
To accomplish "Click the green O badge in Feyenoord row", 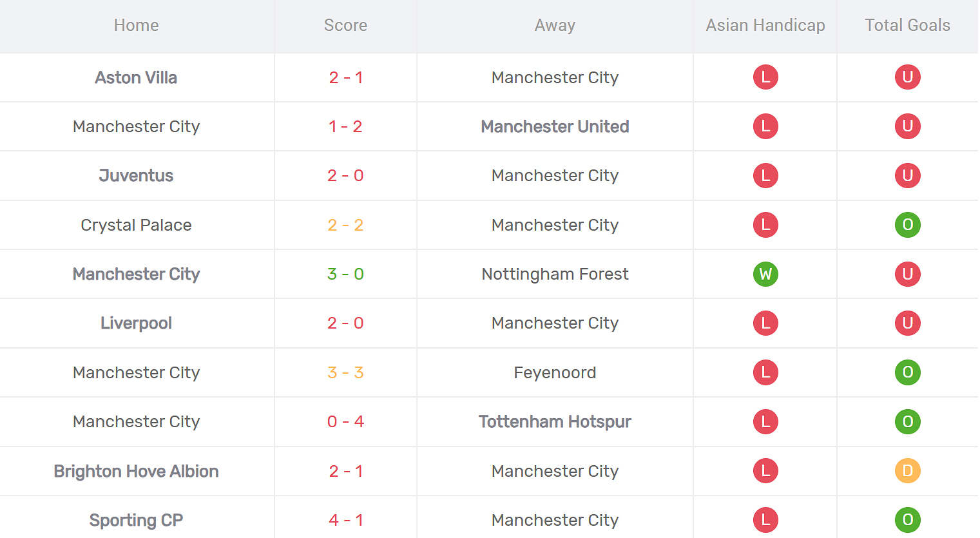I will pyautogui.click(x=907, y=372).
